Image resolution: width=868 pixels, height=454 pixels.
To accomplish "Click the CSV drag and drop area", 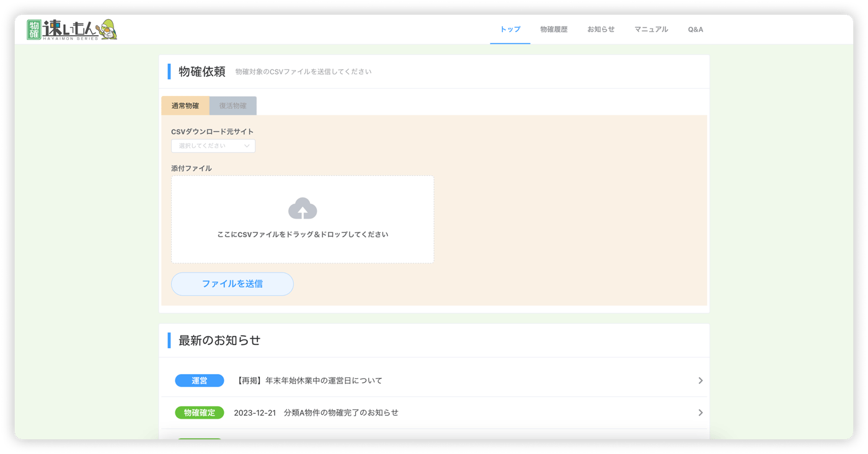I will 303,220.
